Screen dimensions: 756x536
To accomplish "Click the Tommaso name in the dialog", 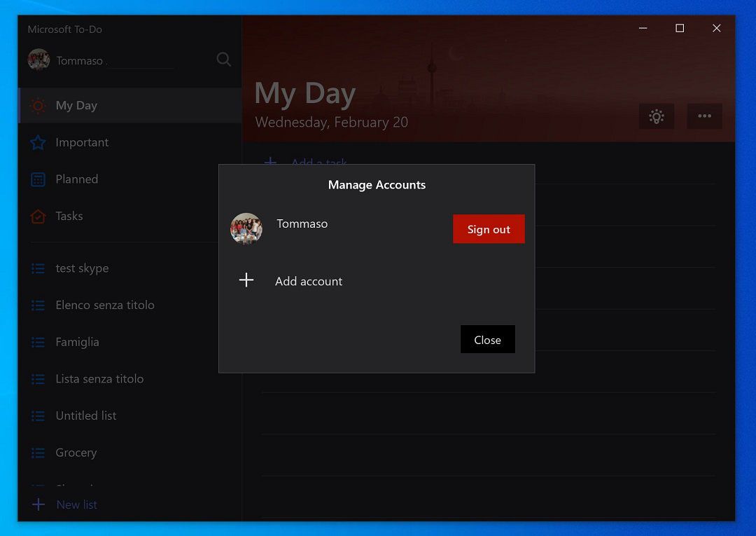I will click(302, 224).
